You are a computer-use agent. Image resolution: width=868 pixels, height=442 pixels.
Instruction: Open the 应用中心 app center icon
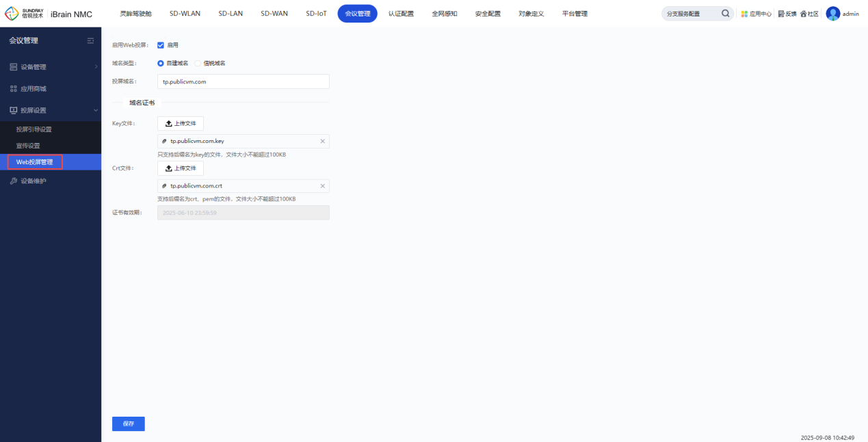[745, 14]
